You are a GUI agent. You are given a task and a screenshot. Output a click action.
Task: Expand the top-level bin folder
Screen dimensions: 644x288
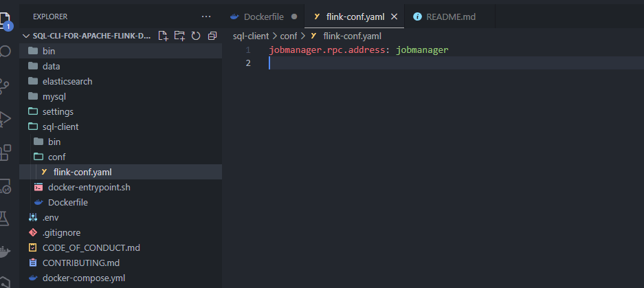click(120, 51)
